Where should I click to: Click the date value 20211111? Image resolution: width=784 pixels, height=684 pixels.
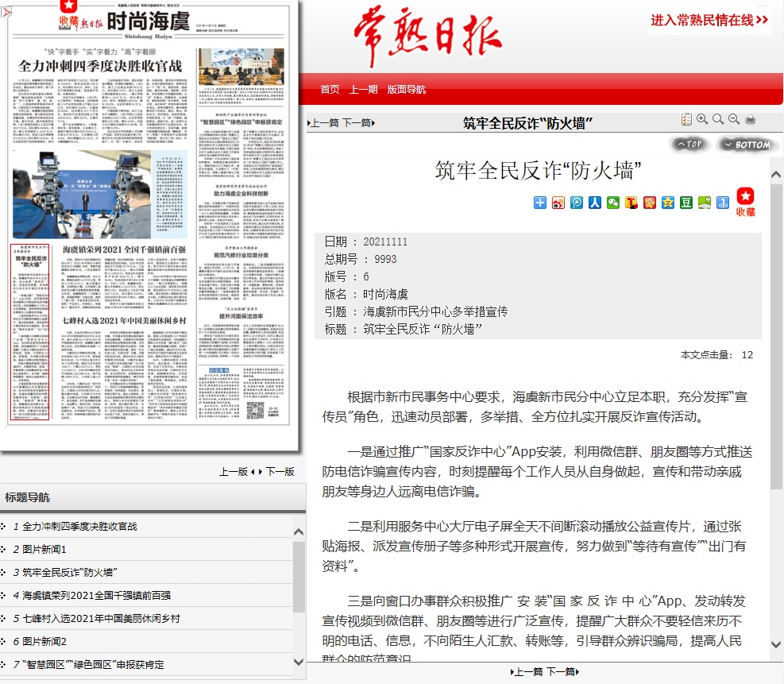(385, 242)
